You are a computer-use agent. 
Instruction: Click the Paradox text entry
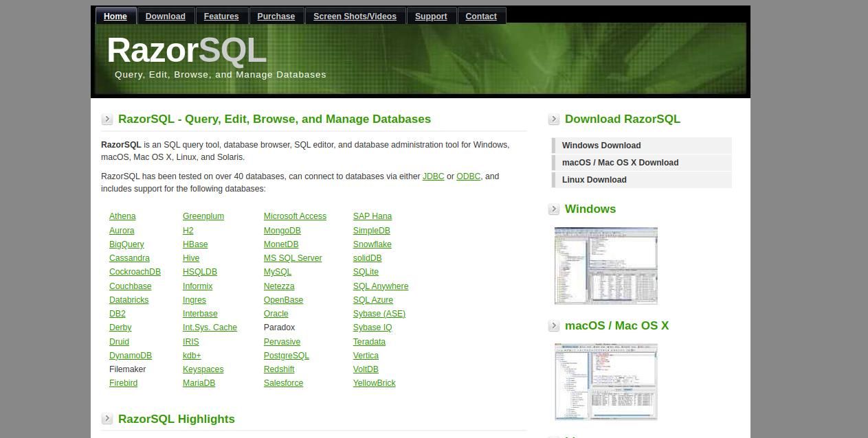point(279,327)
